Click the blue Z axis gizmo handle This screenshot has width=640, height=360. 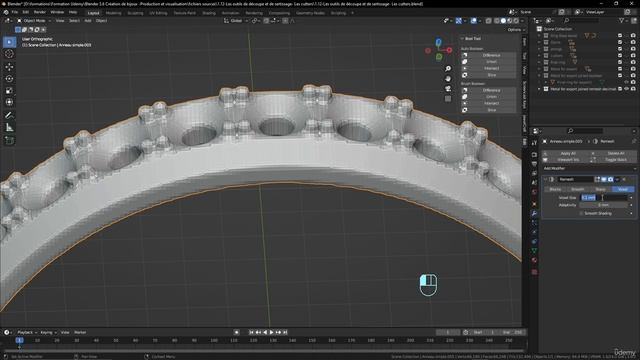tap(438, 42)
